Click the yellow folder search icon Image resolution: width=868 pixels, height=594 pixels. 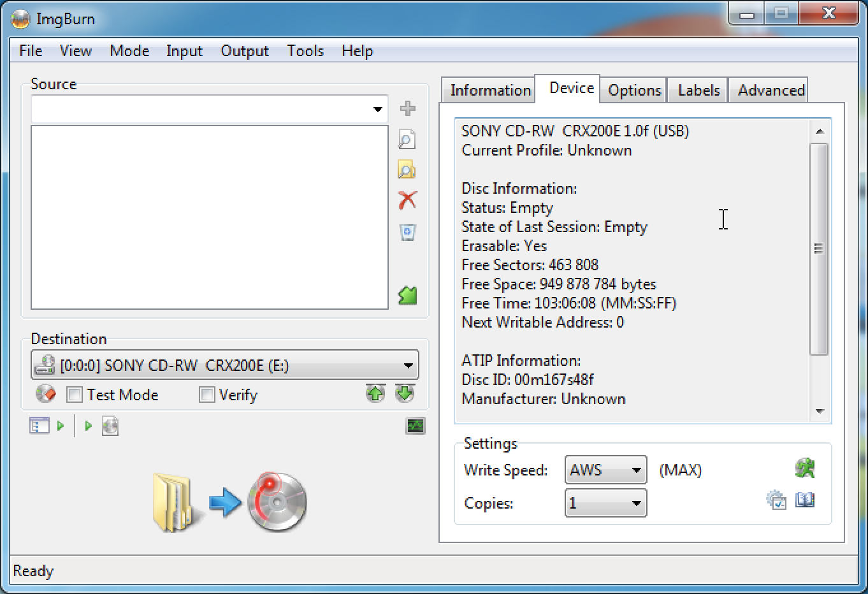point(407,170)
